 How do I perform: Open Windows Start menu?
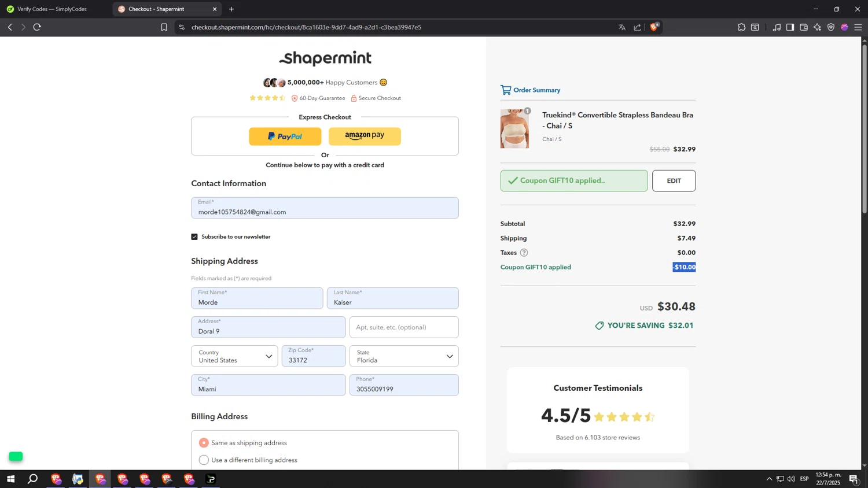pos(10,479)
